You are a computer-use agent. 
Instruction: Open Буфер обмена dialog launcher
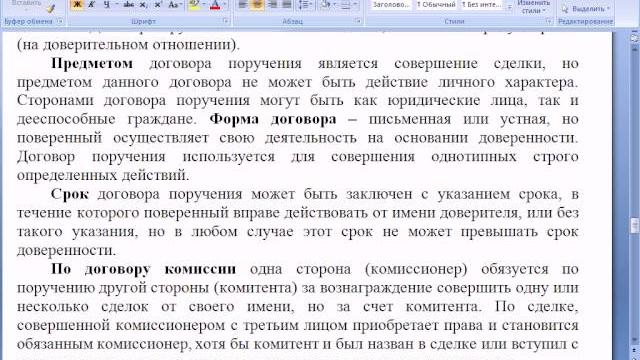pos(60,21)
